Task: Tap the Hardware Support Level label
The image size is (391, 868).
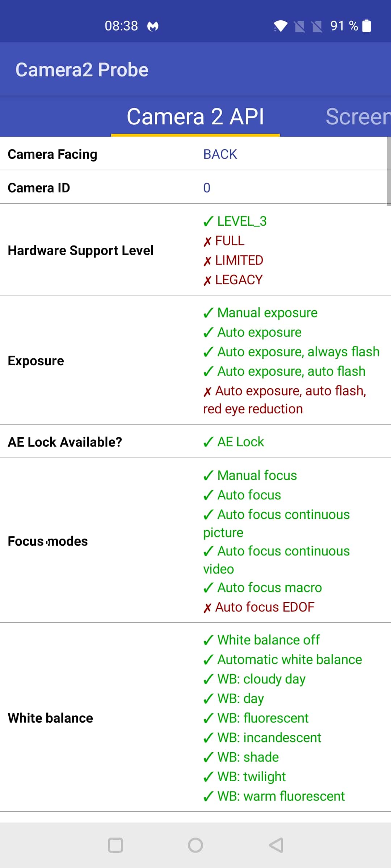Action: 81,250
